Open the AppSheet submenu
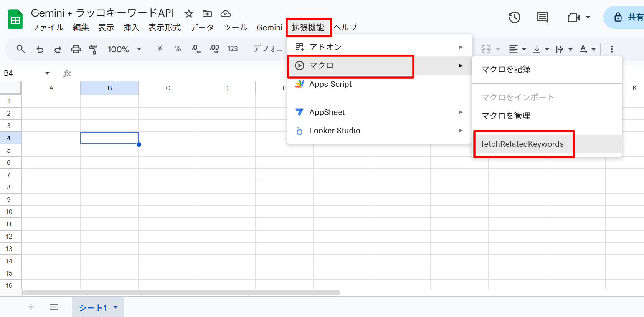Screen dimensions: 644x317 379,112
